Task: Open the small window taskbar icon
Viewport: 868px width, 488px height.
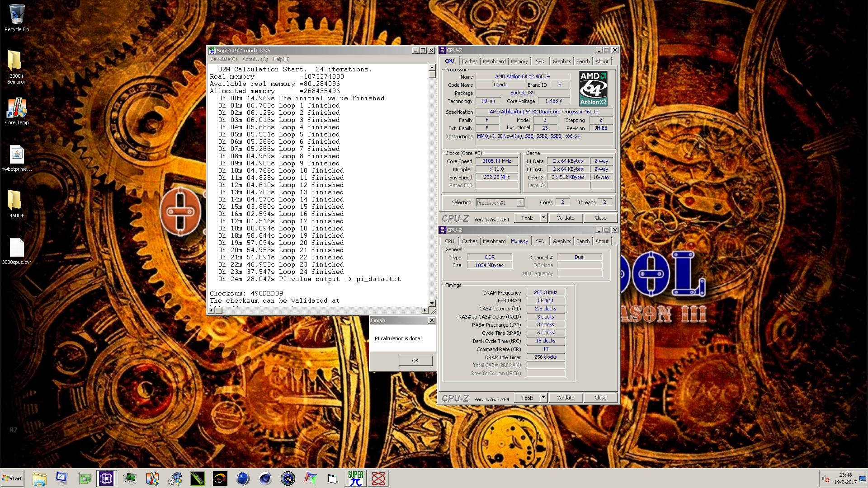Action: click(333, 479)
